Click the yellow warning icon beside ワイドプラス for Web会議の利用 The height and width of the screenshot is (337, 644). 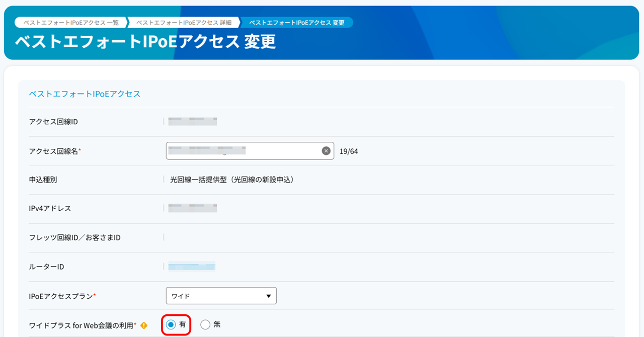144,325
